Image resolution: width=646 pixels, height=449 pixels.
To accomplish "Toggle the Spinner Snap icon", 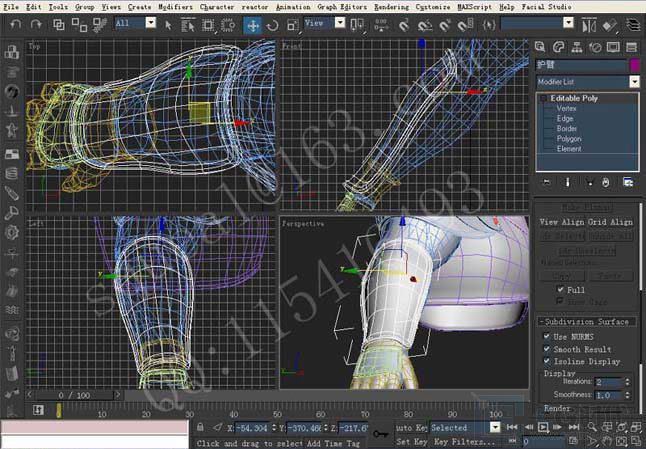I will 465,26.
